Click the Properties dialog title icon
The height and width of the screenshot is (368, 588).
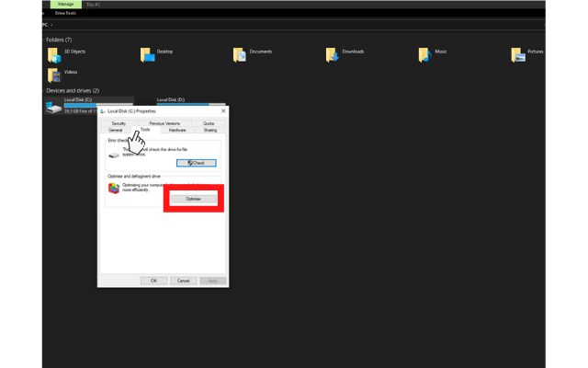[x=103, y=111]
